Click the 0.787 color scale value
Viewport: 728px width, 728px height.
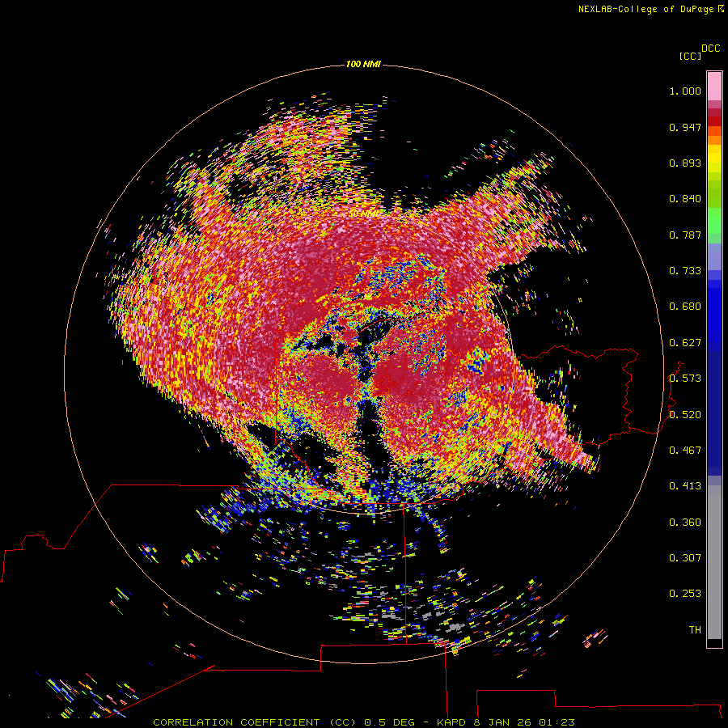[x=685, y=235]
